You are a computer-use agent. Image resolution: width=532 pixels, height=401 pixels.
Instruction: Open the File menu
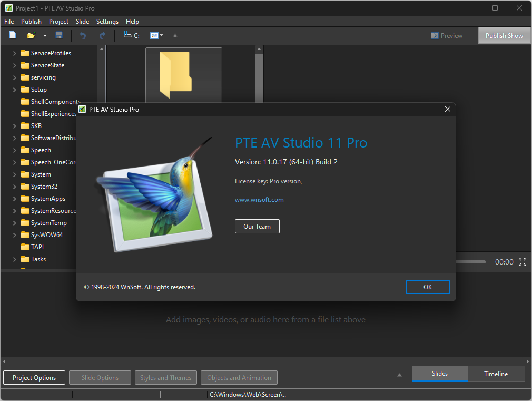(x=9, y=22)
